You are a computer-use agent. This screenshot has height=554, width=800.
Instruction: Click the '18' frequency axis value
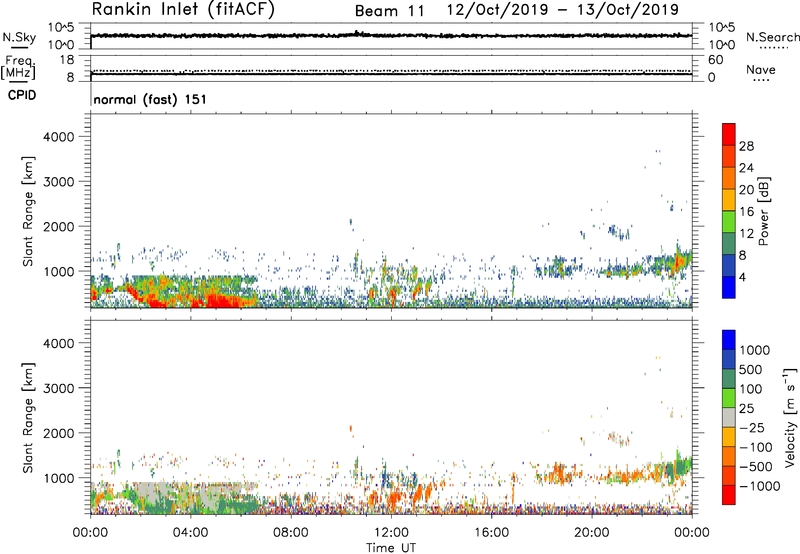pos(67,60)
